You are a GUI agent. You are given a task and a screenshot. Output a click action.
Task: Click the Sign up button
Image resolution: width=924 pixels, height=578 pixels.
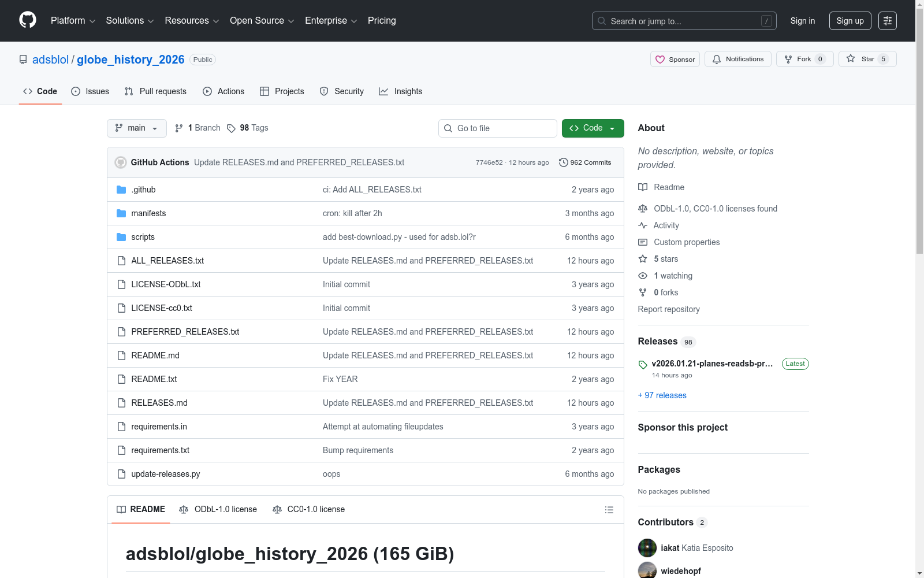(850, 21)
